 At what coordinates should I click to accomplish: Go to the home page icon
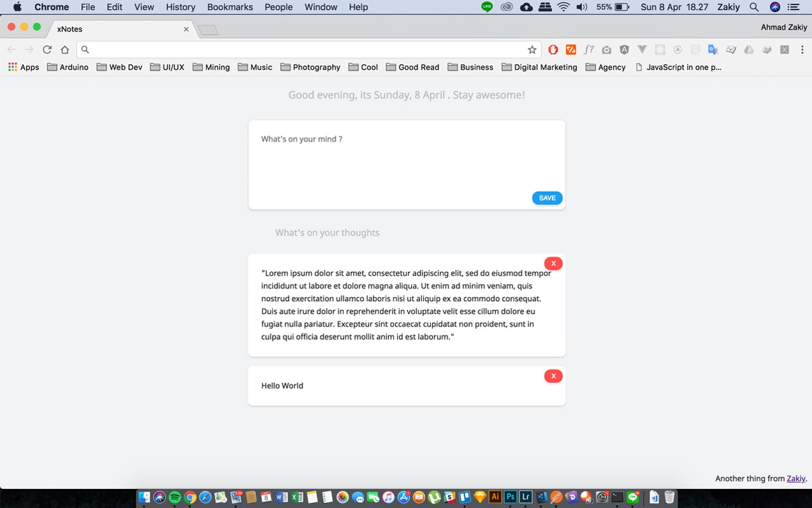point(65,50)
